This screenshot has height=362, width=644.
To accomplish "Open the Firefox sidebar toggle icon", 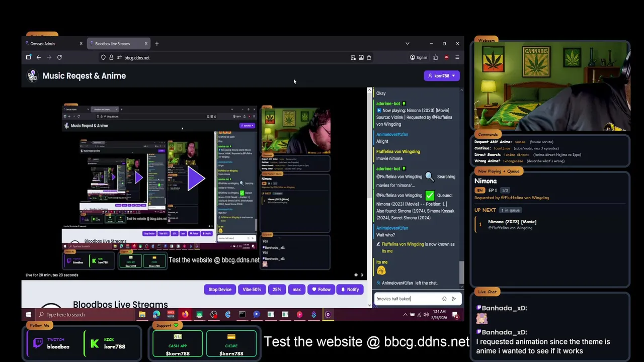I will [x=29, y=58].
